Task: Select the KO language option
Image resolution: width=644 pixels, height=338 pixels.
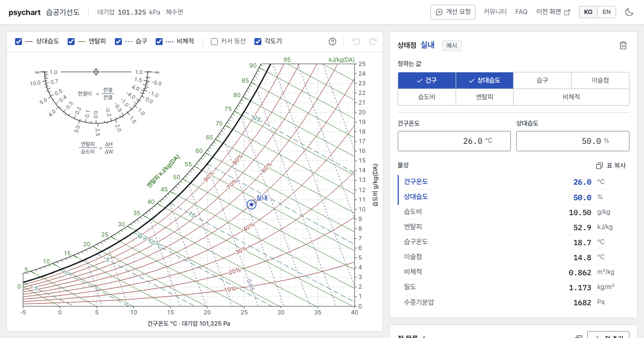Action: 588,12
